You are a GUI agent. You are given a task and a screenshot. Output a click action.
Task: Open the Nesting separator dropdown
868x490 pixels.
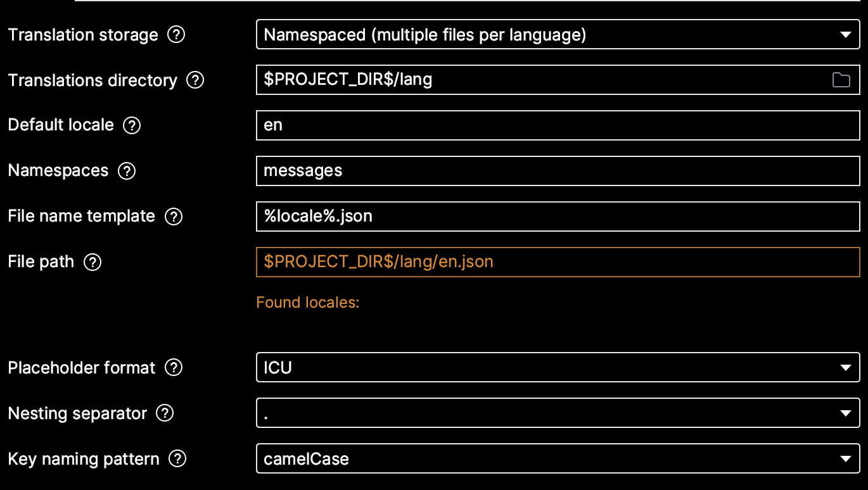point(846,413)
